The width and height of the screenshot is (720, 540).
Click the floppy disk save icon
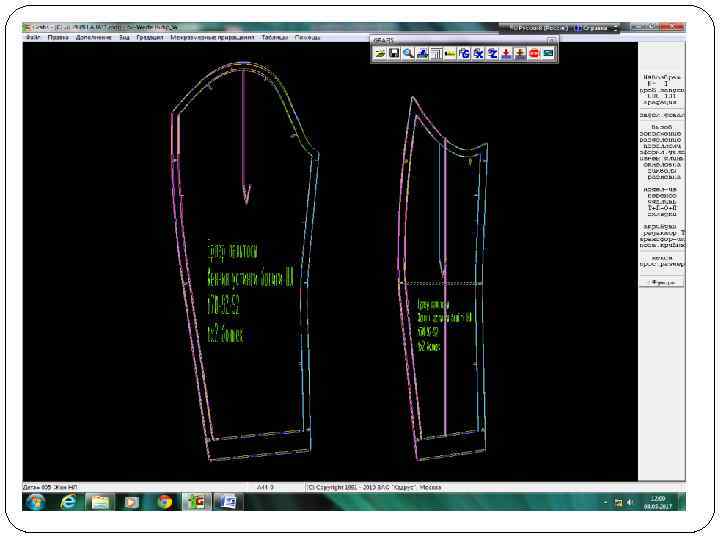394,54
